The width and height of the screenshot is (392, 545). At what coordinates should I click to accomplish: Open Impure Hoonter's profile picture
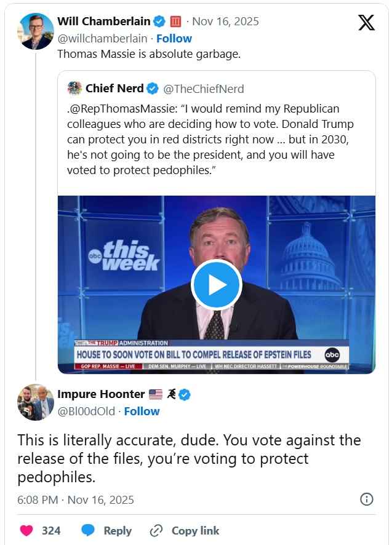[36, 402]
